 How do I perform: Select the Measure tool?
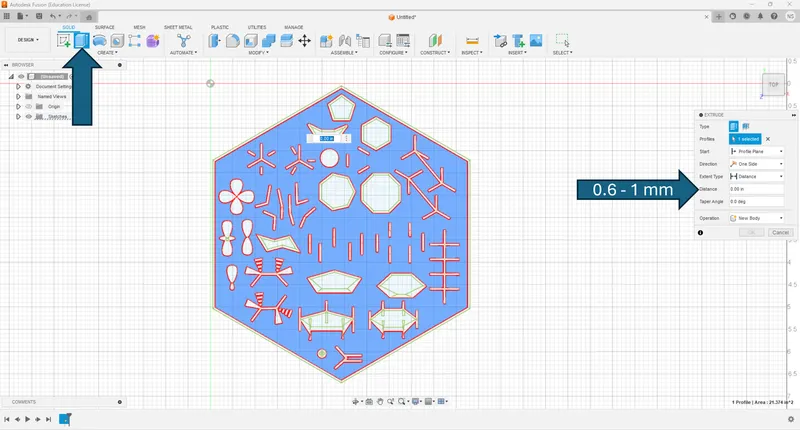click(472, 40)
